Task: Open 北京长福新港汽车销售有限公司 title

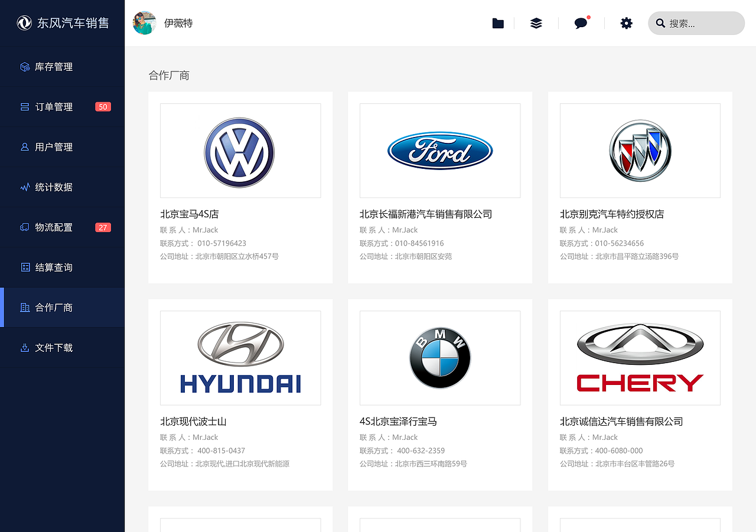Action: click(426, 214)
